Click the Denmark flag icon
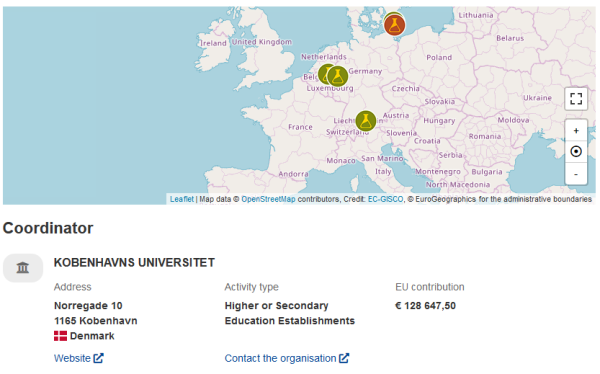This screenshot has height=374, width=600. click(x=60, y=336)
